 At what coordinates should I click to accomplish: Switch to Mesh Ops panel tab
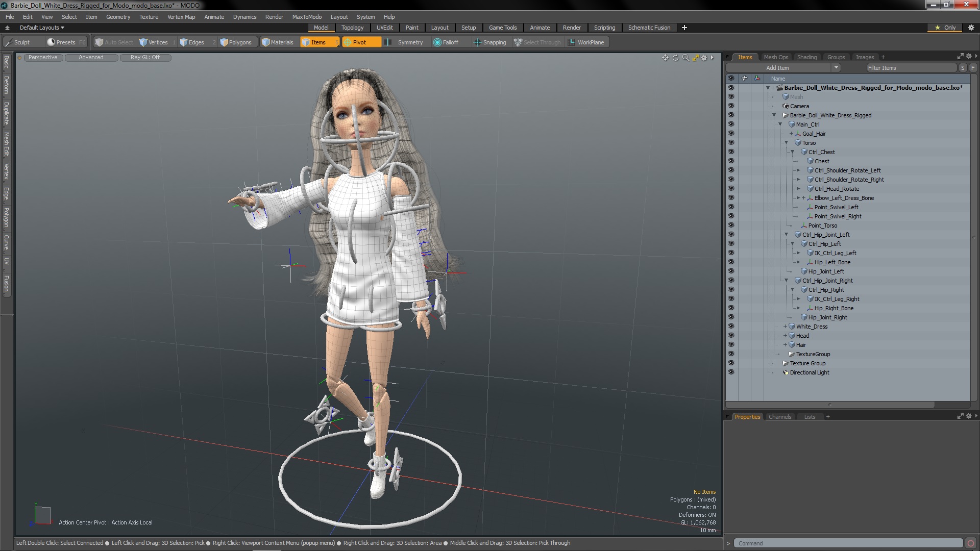coord(776,57)
